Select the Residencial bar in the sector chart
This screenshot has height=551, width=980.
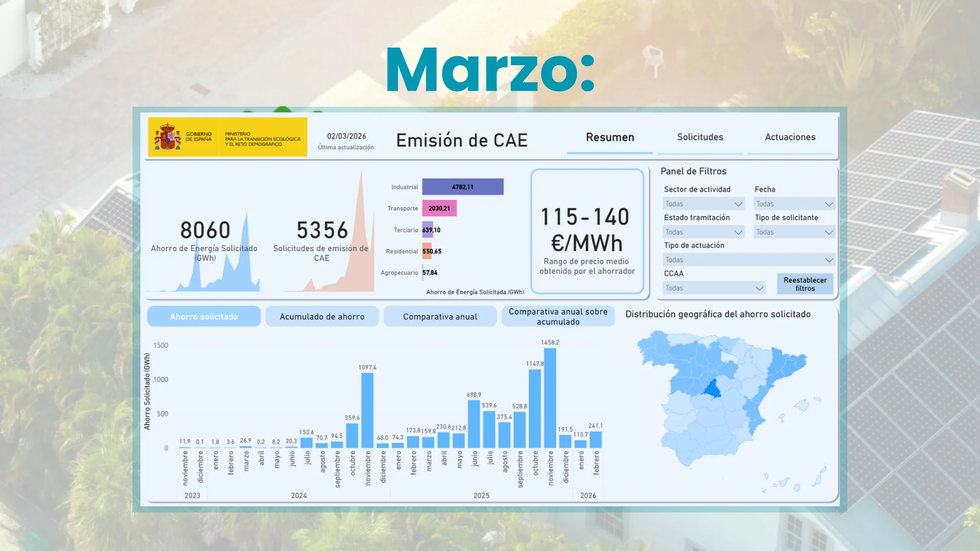[x=427, y=251]
